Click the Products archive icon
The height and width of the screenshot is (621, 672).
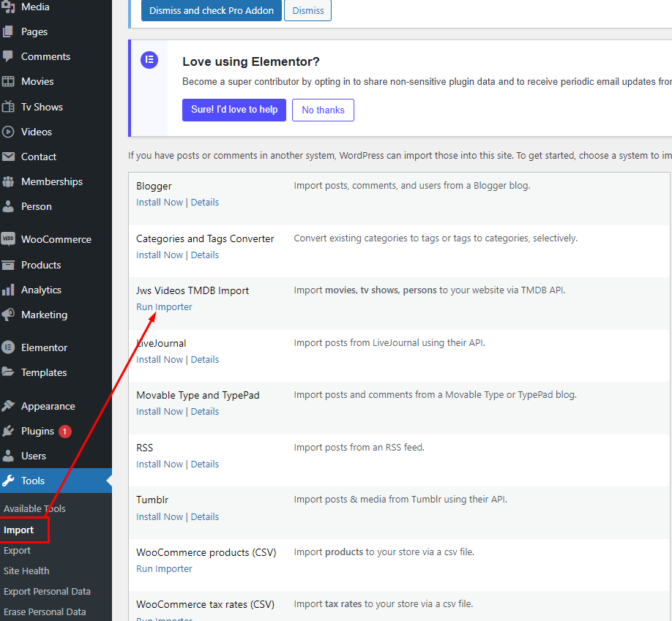point(8,265)
